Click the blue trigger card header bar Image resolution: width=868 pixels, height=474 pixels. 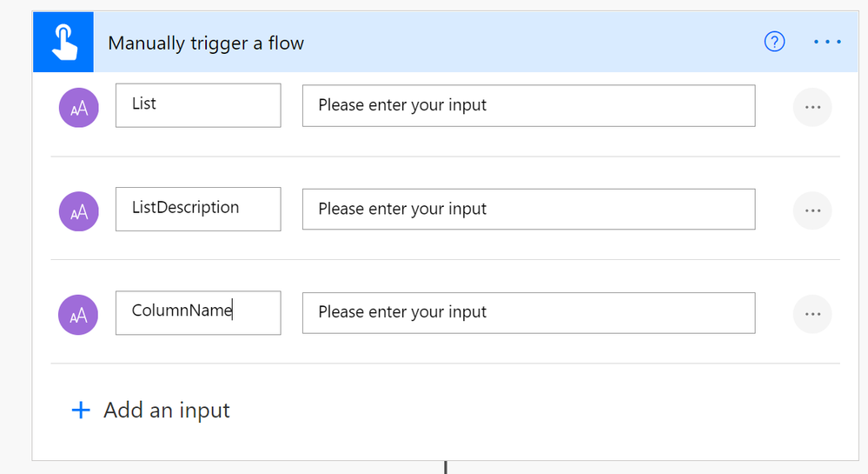(x=446, y=42)
